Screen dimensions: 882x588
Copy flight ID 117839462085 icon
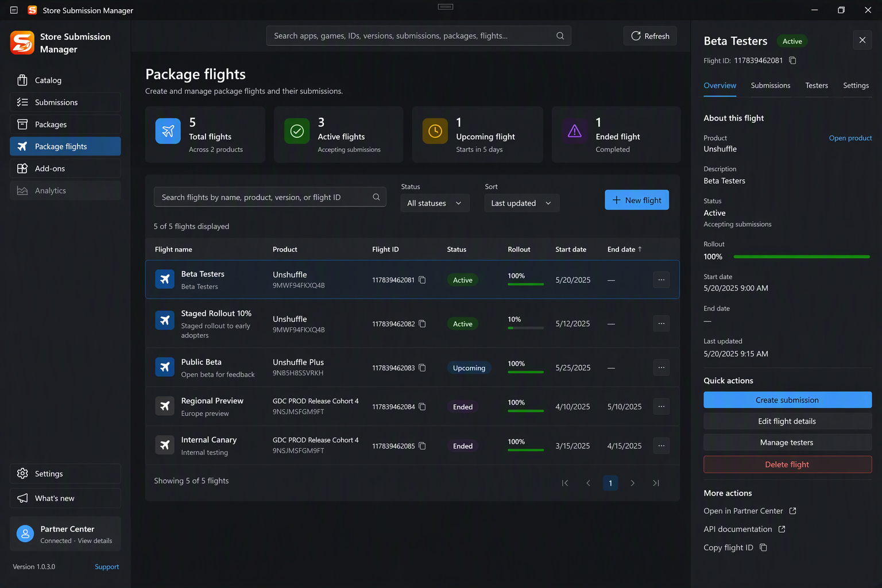[x=422, y=446]
